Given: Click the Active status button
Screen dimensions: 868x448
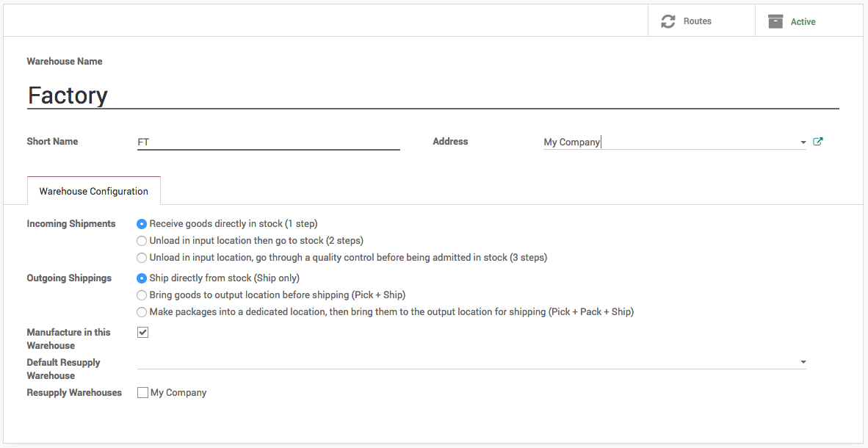Looking at the screenshot, I should tap(803, 22).
